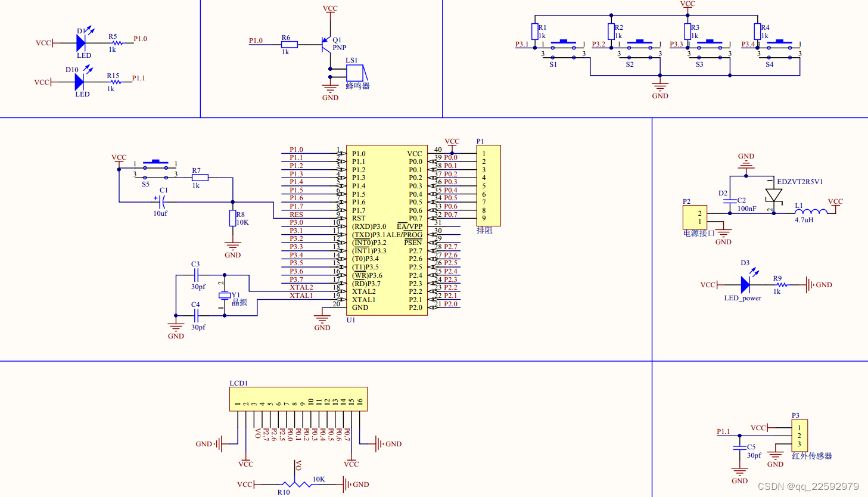Click the EDZVT2R5V1 part label
The image size is (868, 497).
(x=799, y=182)
